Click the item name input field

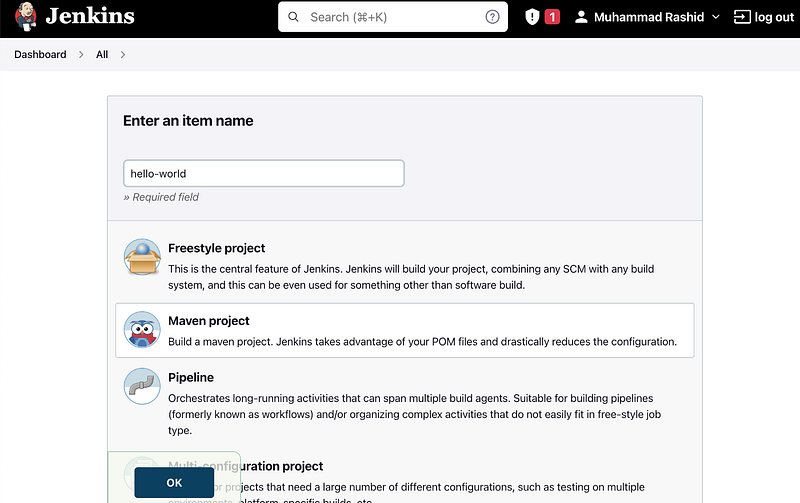[x=263, y=173]
